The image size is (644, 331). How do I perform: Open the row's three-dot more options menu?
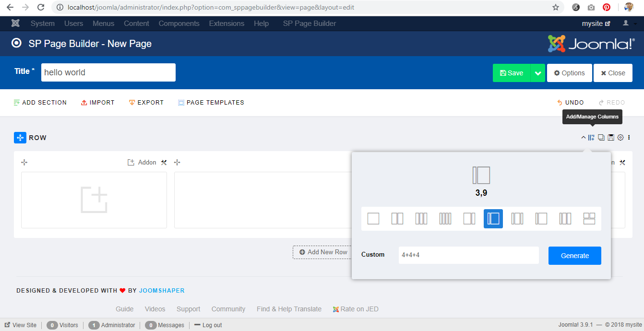click(629, 138)
